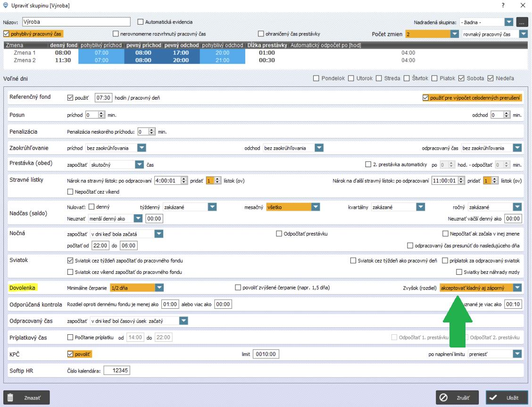
Task: Expand Dovolenka Minimálne čerpanie dropdown
Action: click(159, 288)
